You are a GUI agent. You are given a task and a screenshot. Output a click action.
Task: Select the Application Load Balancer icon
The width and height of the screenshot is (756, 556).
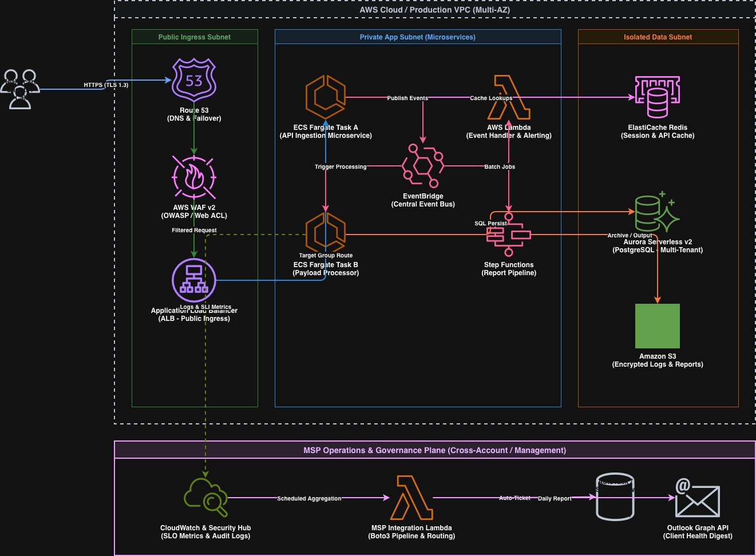pyautogui.click(x=194, y=280)
